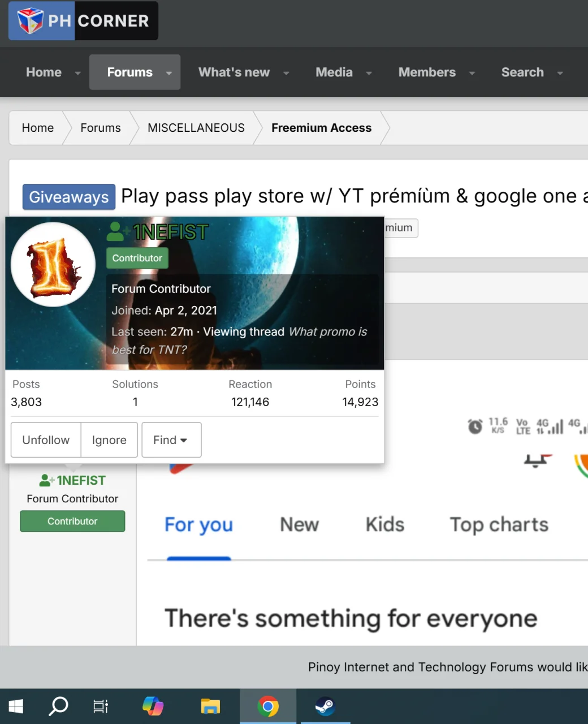The height and width of the screenshot is (724, 588).
Task: Click 1NEFIST username in popup card
Action: click(x=171, y=231)
